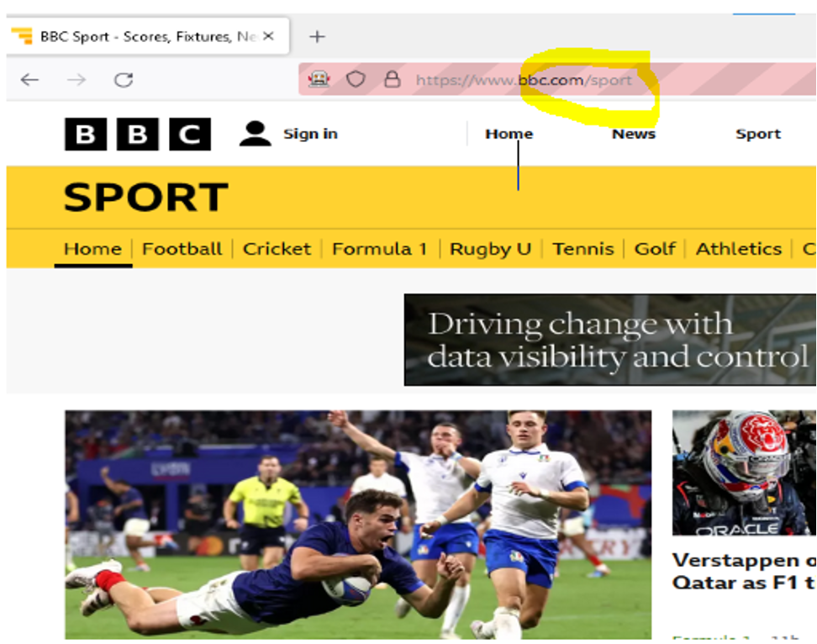Close the BBC Sport tab
817x644 pixels.
click(269, 36)
